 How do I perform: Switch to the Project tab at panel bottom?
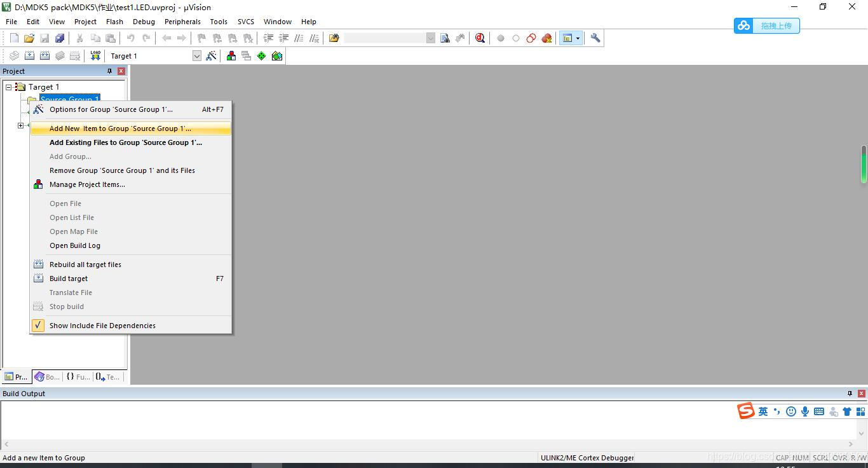pos(17,377)
